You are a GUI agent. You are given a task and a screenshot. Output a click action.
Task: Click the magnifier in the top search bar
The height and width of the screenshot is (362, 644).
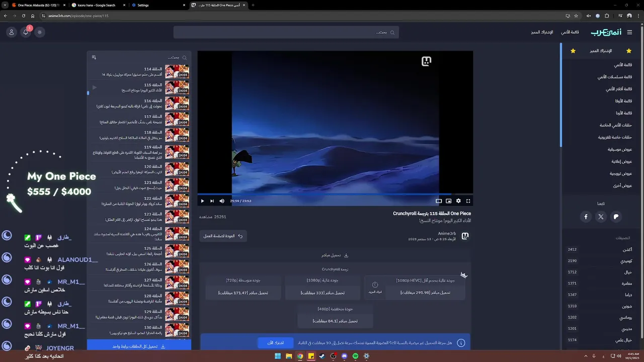pyautogui.click(x=392, y=32)
